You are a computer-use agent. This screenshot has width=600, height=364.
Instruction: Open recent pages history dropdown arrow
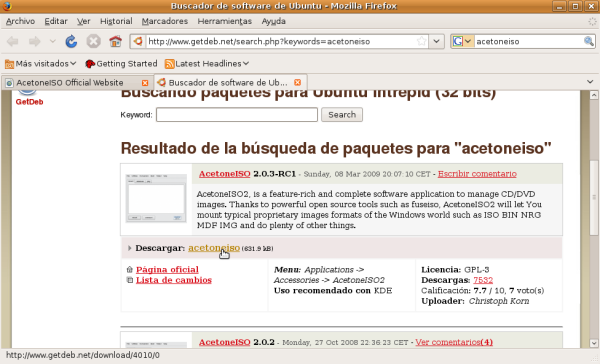52,41
